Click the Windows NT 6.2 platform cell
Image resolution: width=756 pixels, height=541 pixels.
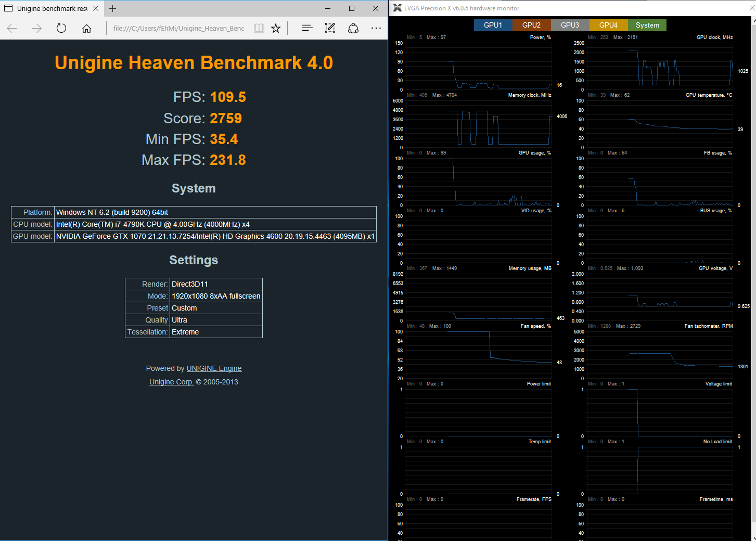coord(215,212)
